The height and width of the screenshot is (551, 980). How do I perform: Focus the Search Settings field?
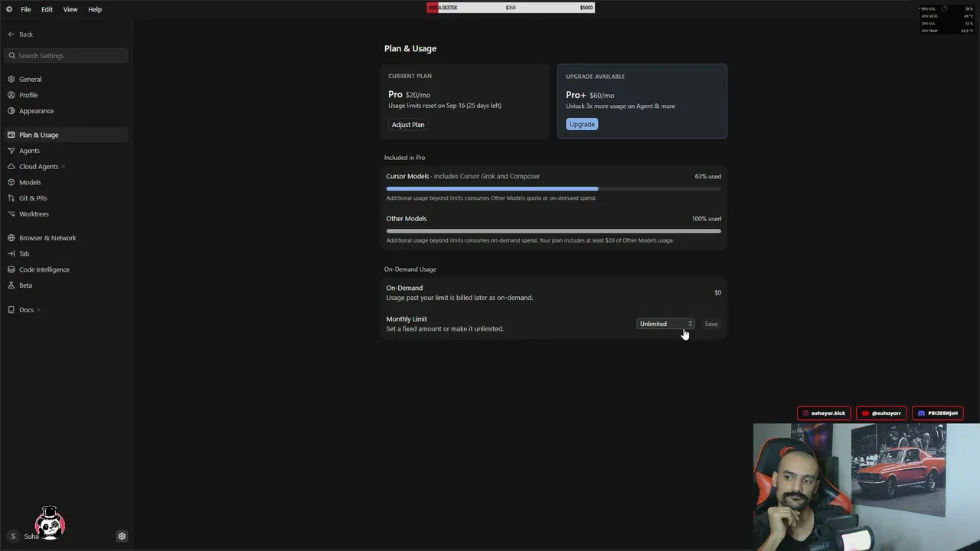click(66, 56)
